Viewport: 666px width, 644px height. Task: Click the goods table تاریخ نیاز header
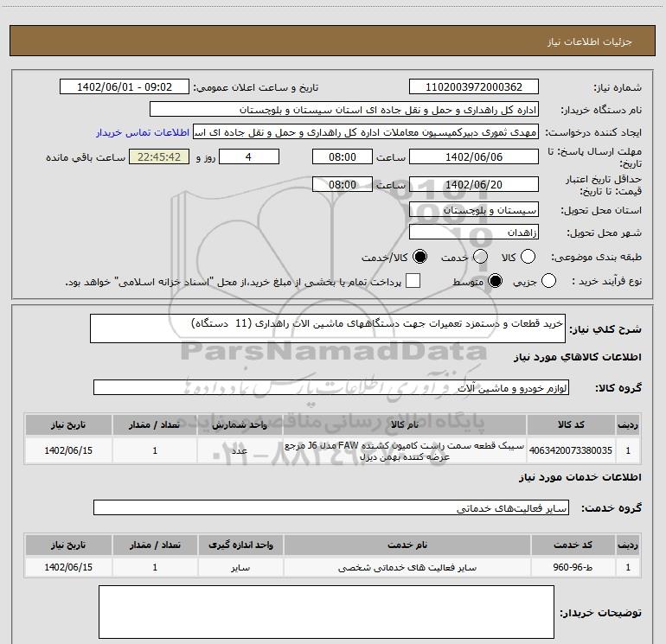coord(68,424)
